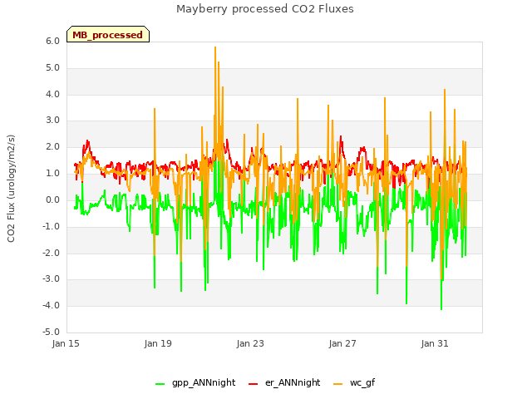The height and width of the screenshot is (399, 532).
Task: Toggle the wc_gf legend entry
Action: pyautogui.click(x=354, y=382)
